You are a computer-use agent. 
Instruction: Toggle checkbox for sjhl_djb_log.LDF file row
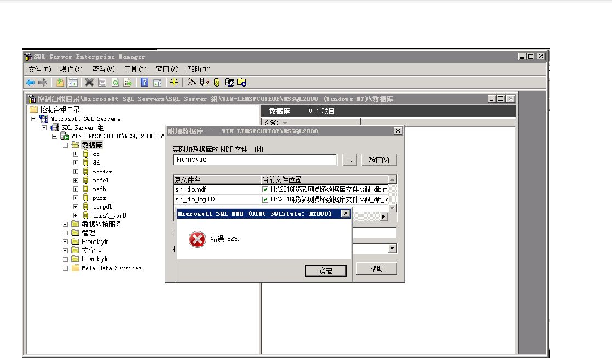pyautogui.click(x=265, y=199)
